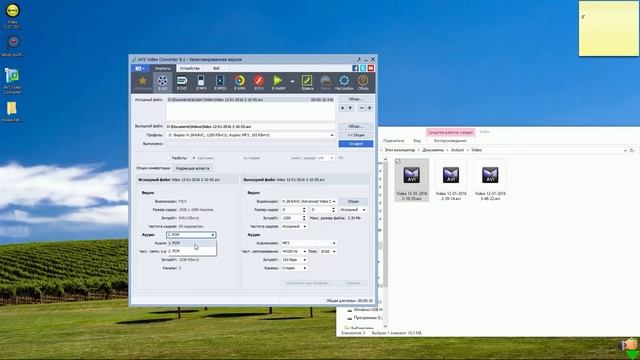Image resolution: width=640 pixels, height=360 pixels.
Task: Switch to Коррекция аспекта tab
Action: click(x=192, y=168)
